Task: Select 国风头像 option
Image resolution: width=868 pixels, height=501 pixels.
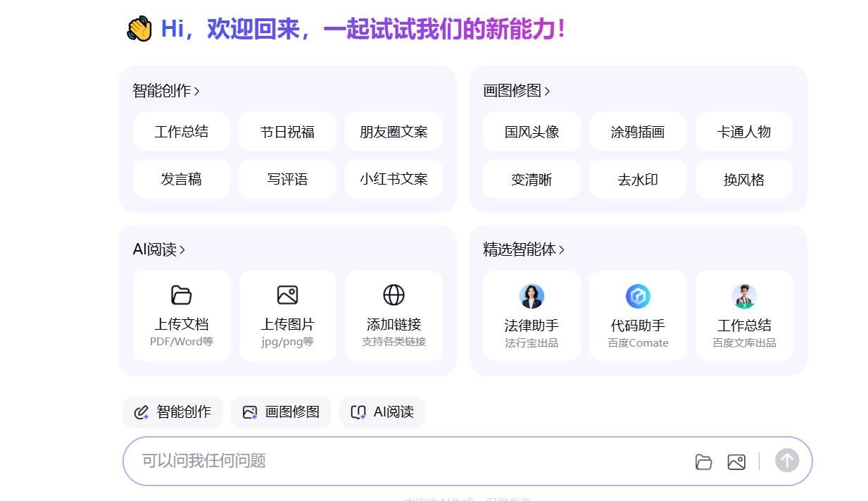Action: pyautogui.click(x=532, y=132)
